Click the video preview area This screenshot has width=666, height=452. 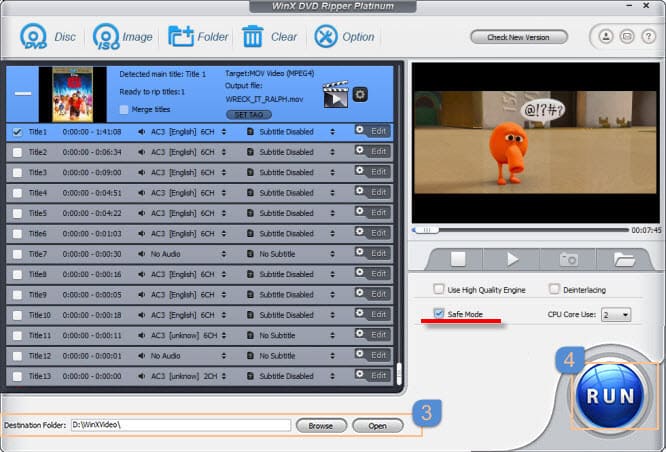(x=535, y=142)
